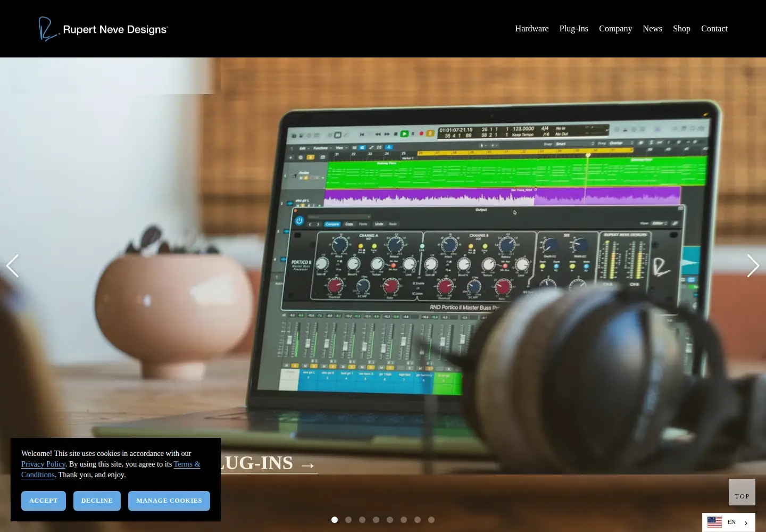This screenshot has width=766, height=532.
Task: Open the Privacy Policy link
Action: tap(43, 464)
